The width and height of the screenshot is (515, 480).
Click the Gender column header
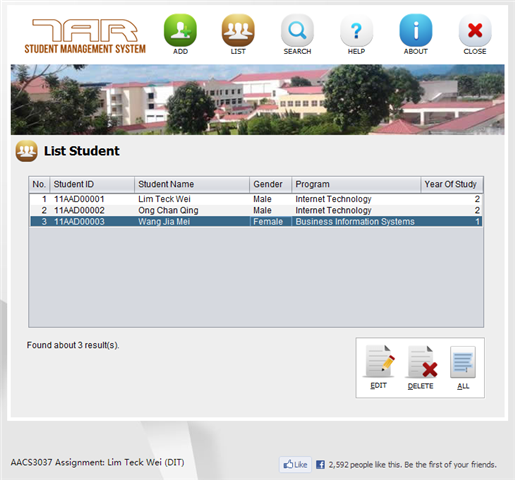[x=271, y=184]
